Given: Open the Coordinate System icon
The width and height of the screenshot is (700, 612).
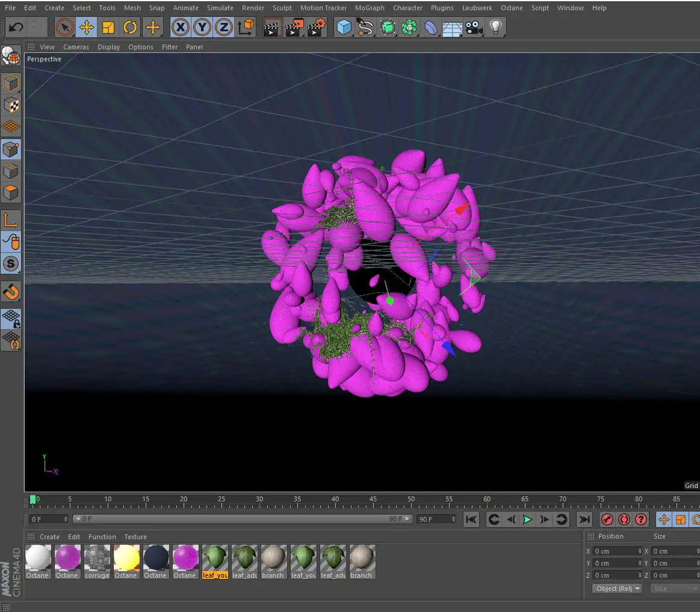Looking at the screenshot, I should click(246, 28).
